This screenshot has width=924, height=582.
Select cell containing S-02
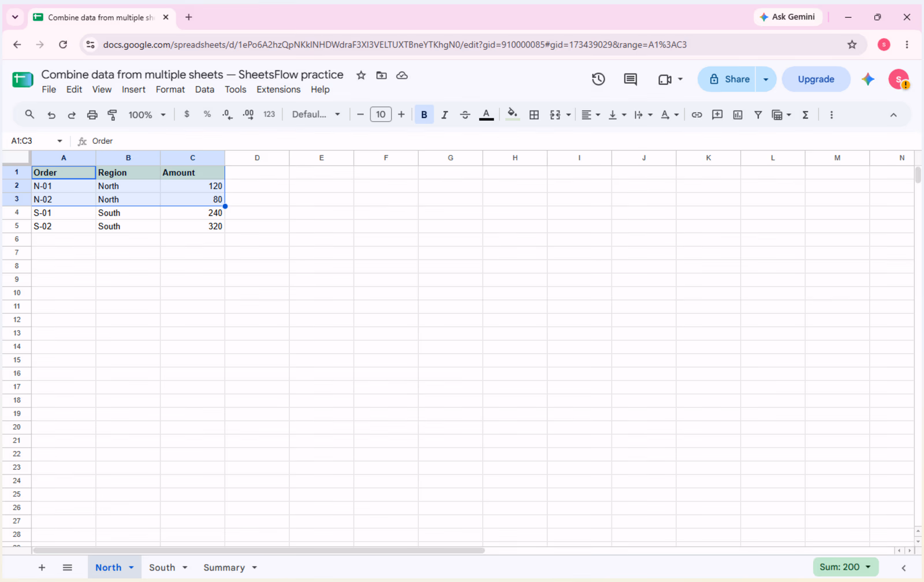click(64, 227)
